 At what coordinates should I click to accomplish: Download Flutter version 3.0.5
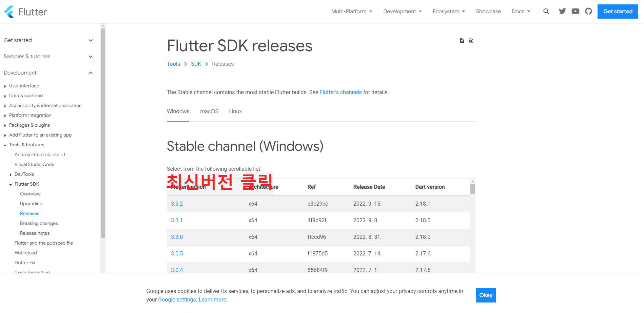[177, 253]
